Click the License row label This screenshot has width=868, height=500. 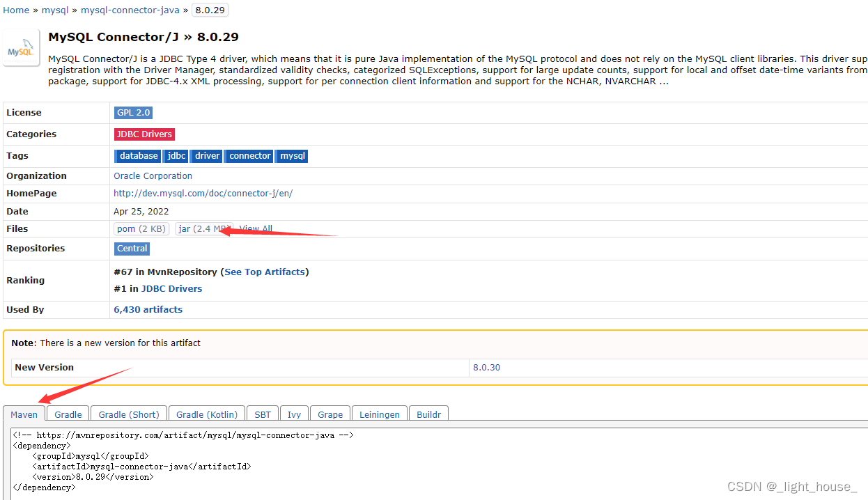pos(24,113)
